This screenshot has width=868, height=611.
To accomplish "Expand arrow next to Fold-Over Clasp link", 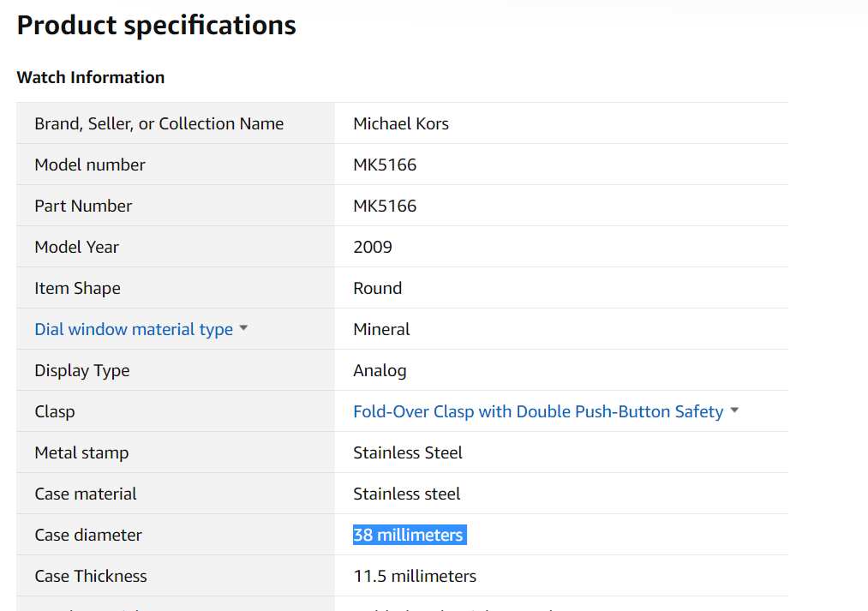I will pos(734,410).
